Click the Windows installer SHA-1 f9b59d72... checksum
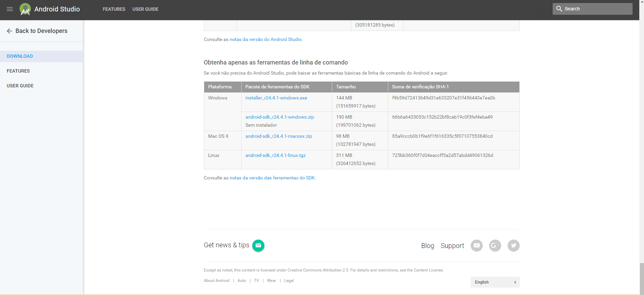Screen dimensions: 644x295 (443, 98)
